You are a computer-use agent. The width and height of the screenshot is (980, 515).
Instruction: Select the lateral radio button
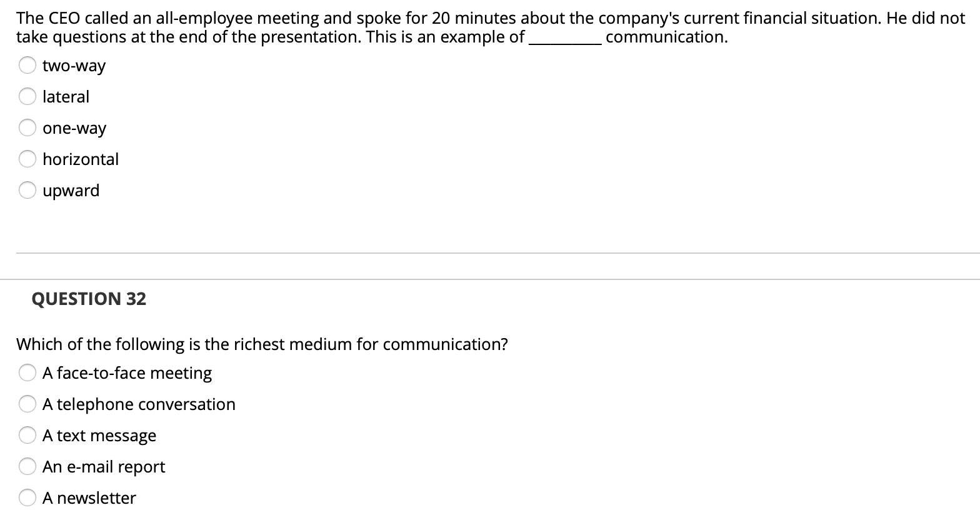[x=27, y=96]
